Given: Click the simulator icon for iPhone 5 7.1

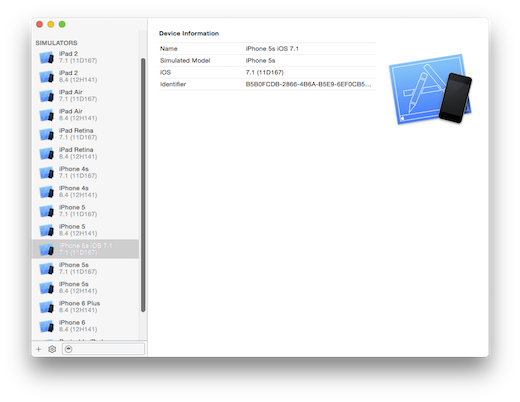Looking at the screenshot, I should (47, 211).
